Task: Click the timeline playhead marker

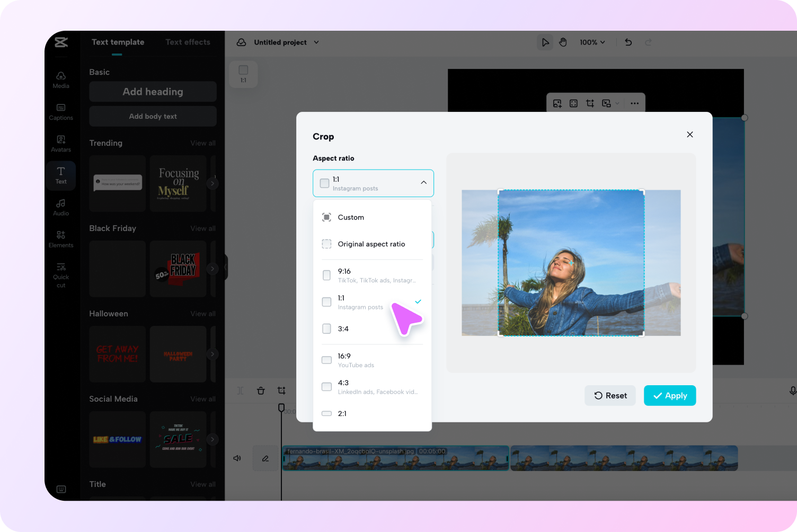Action: pos(281,407)
